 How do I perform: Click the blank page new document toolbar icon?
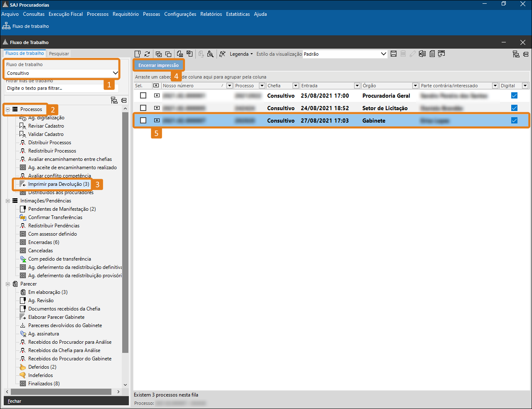138,54
